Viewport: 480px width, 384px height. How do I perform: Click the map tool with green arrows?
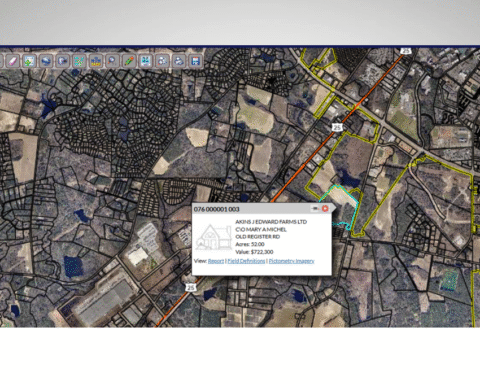point(29,61)
